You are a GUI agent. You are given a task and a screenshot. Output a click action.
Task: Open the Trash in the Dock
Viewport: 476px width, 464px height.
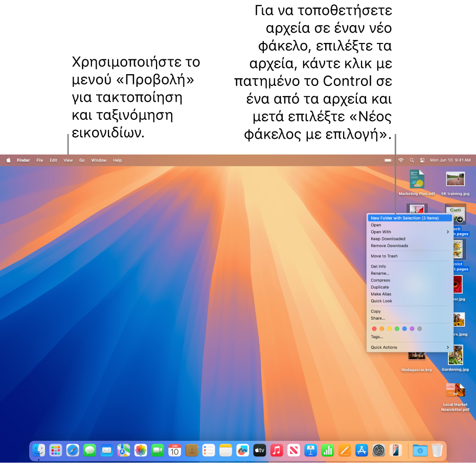437,450
